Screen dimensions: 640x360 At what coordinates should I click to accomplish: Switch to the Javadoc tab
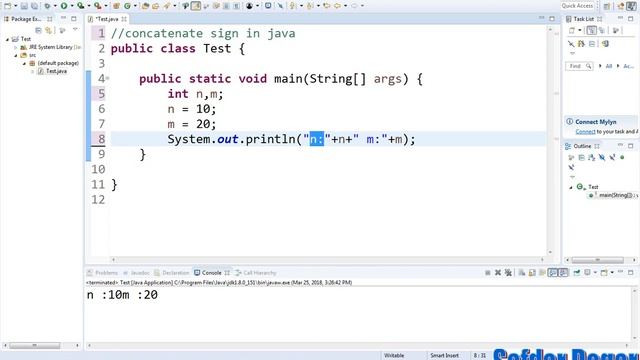[x=136, y=273]
